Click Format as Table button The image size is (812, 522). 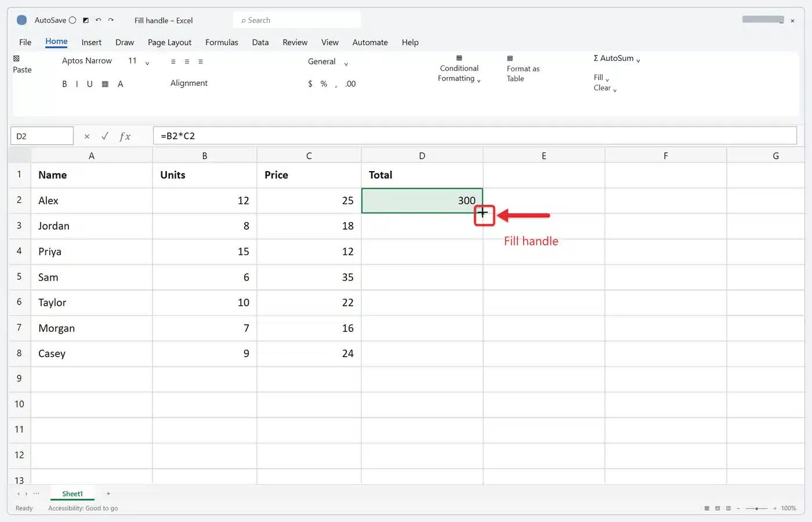point(523,69)
